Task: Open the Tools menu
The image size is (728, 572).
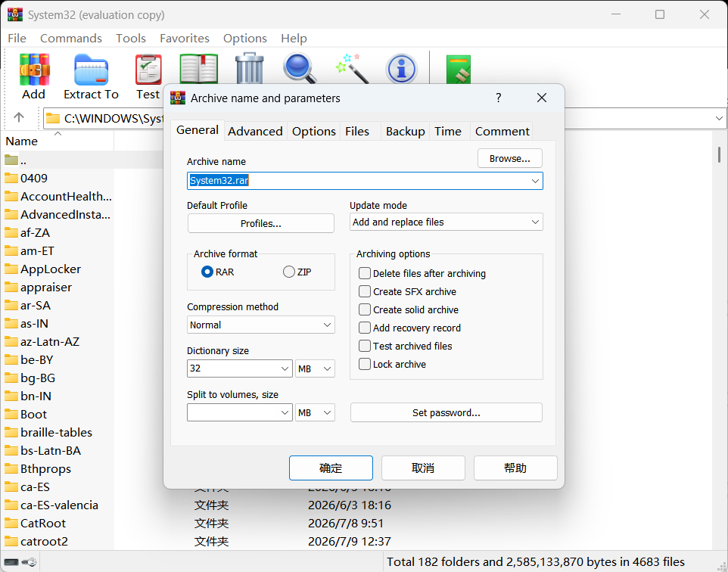Action: [131, 38]
